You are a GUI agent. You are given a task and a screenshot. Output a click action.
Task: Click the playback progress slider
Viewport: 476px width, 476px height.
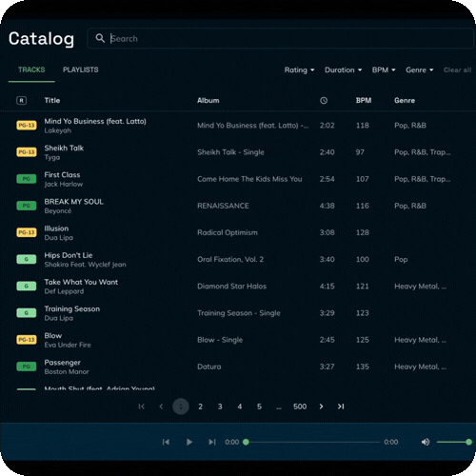pos(312,442)
